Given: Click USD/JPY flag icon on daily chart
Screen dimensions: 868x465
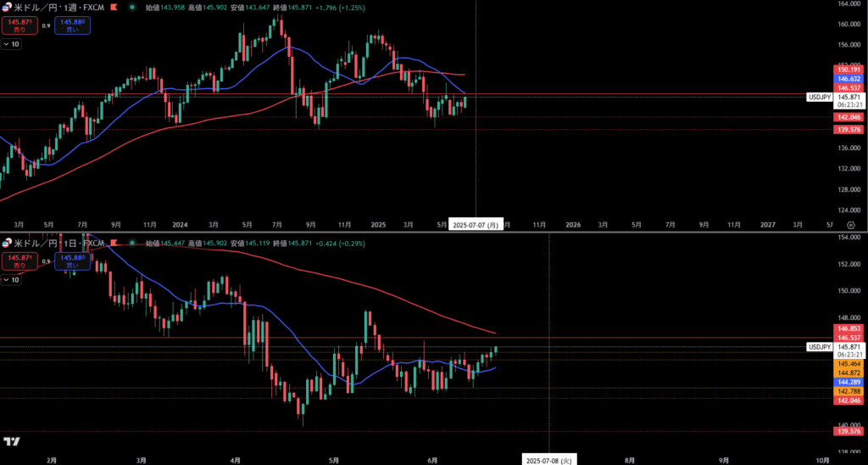Looking at the screenshot, I should [x=7, y=243].
